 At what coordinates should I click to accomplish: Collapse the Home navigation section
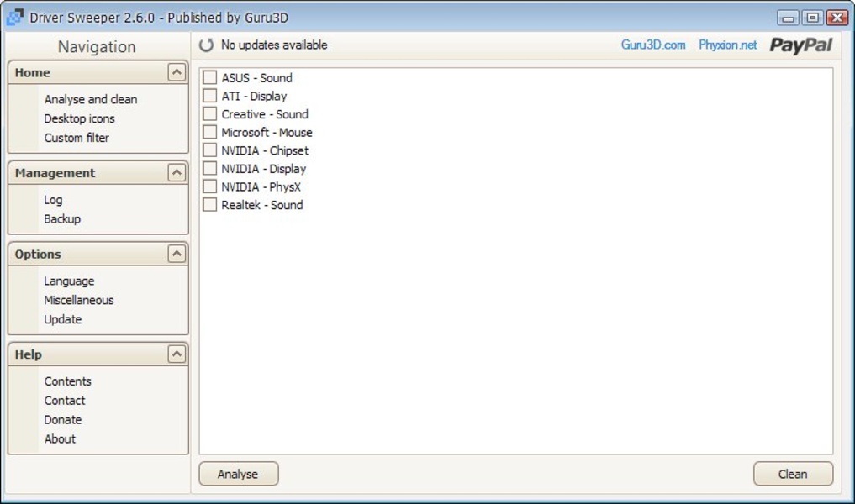tap(177, 72)
